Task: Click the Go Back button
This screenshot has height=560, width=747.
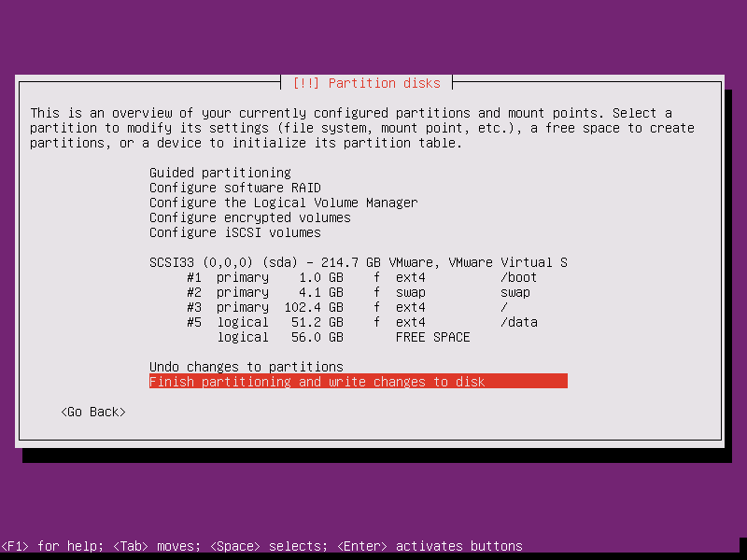Action: click(93, 412)
